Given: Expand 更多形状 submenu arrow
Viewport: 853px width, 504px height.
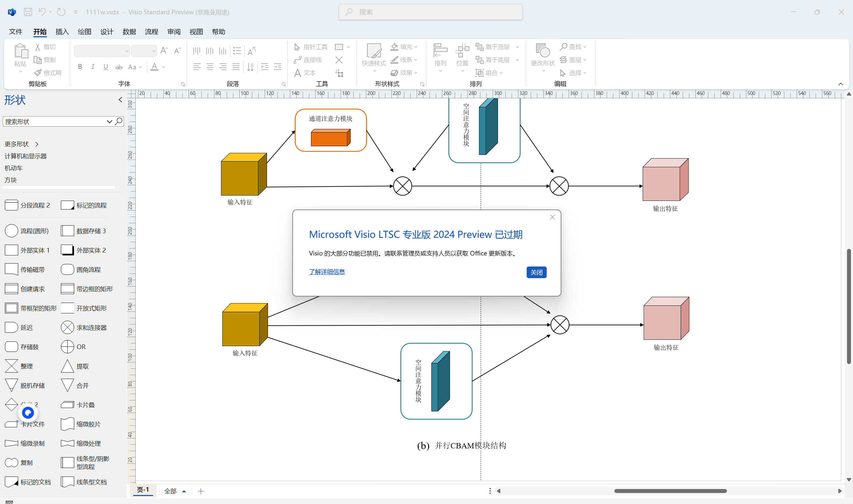Looking at the screenshot, I should (37, 144).
